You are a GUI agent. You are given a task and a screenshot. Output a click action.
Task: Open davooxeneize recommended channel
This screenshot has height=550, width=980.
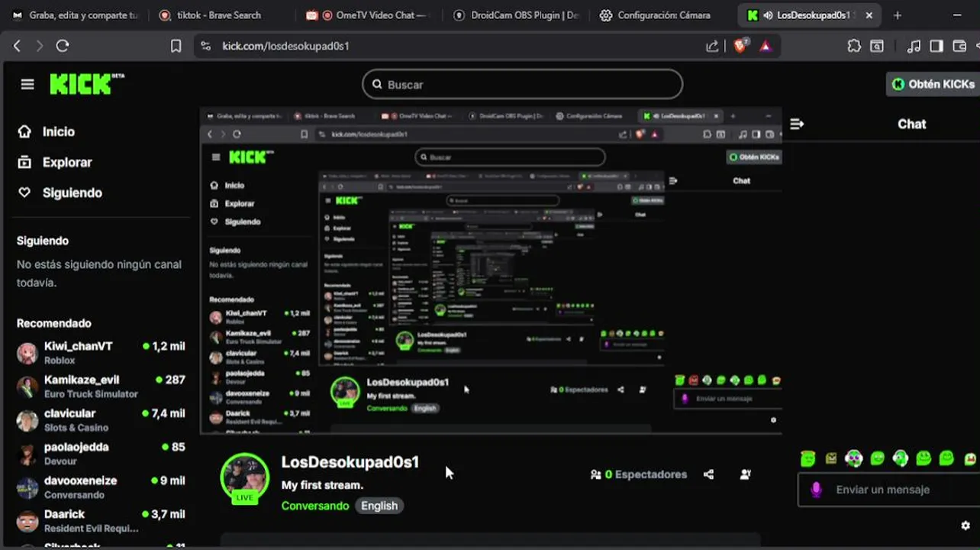click(101, 487)
